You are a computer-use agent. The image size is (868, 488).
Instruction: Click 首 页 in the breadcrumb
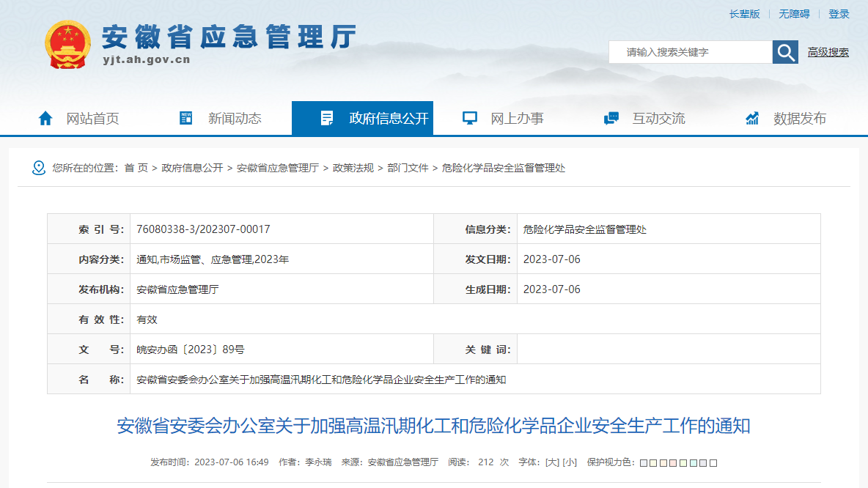tap(136, 168)
